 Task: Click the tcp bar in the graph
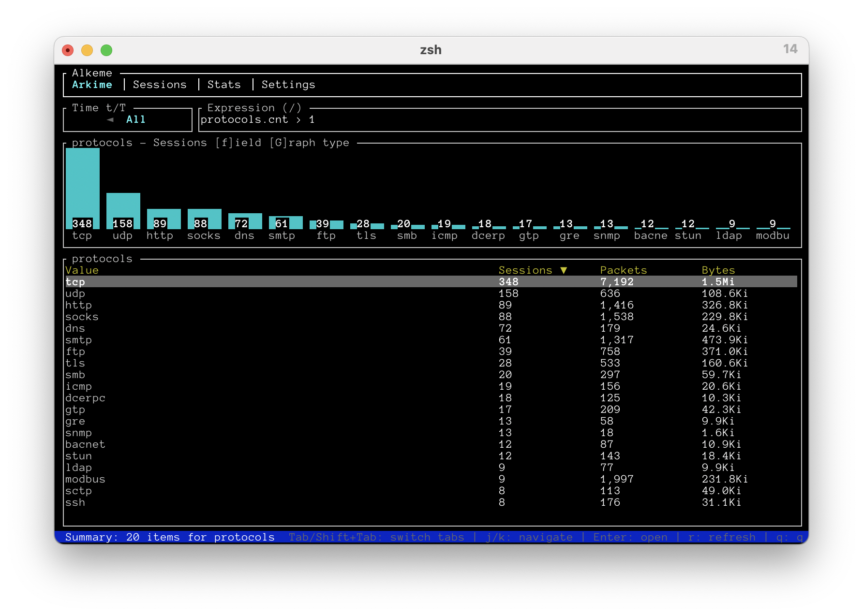[x=83, y=189]
